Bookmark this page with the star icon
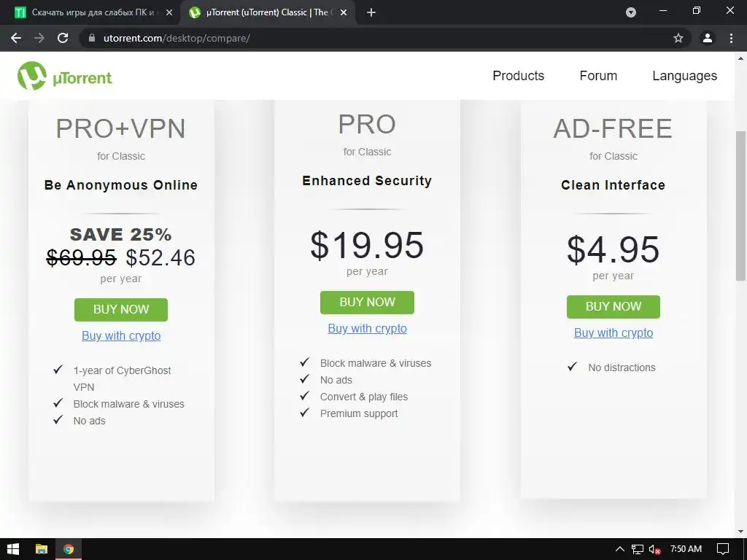This screenshot has width=747, height=560. 678,38
